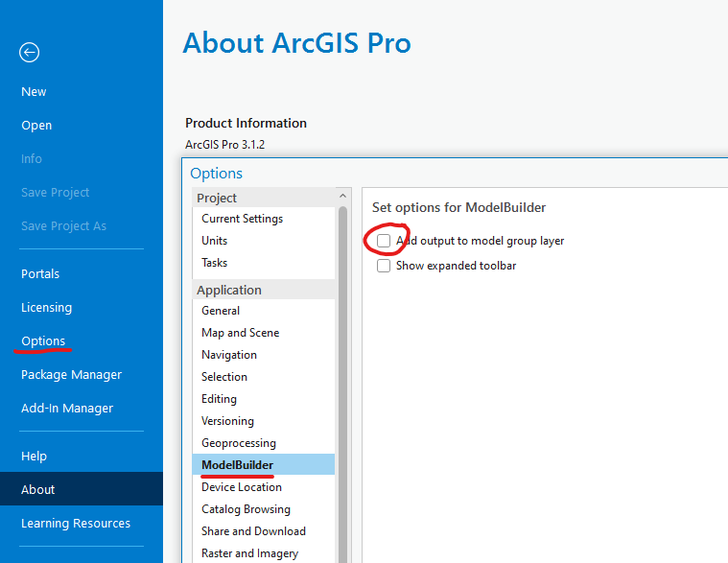Open Package Manager
728x563 pixels.
coord(72,375)
